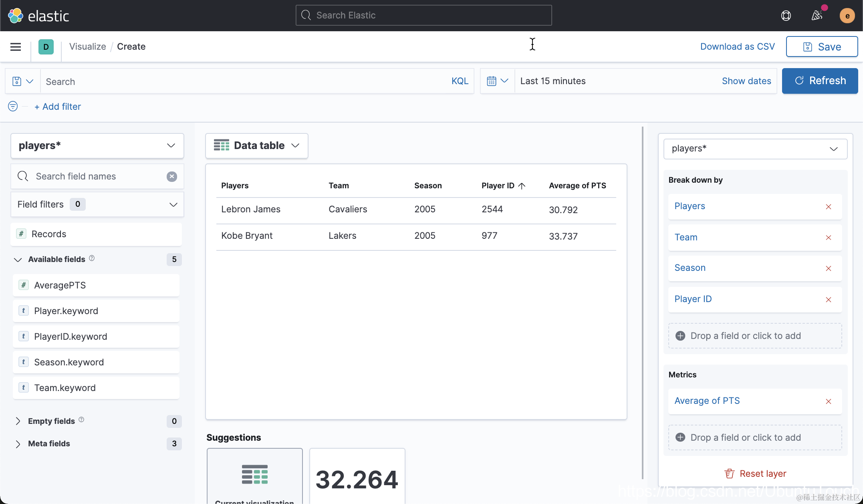This screenshot has width=863, height=504.
Task: Click the help lifebuoy icon
Action: coord(786,16)
